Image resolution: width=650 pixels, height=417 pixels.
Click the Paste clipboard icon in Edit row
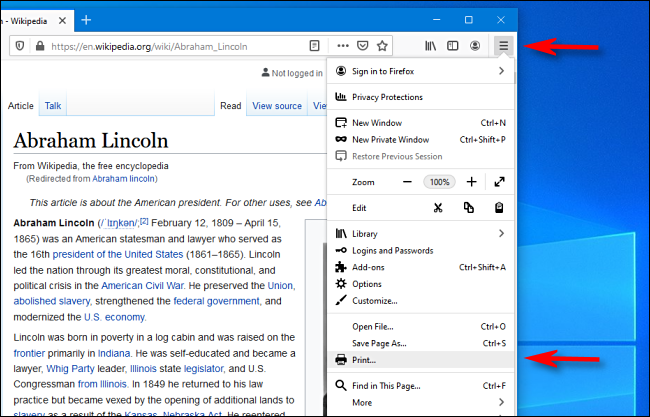point(499,208)
